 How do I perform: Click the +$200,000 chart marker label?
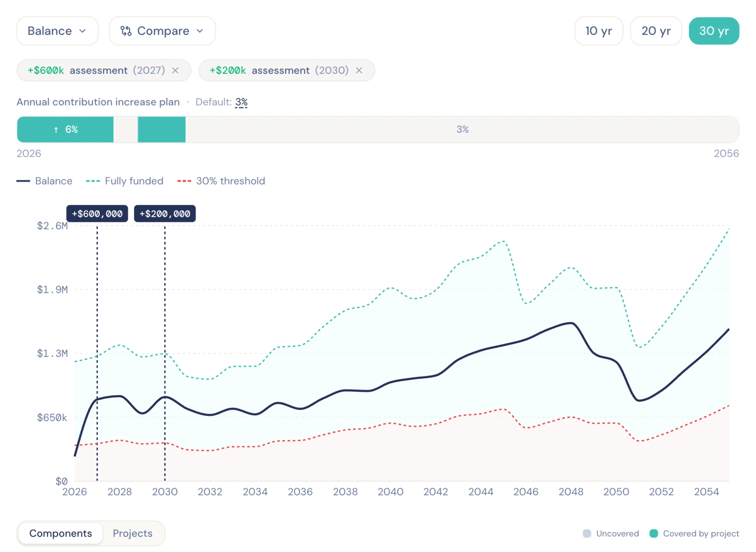pos(165,214)
